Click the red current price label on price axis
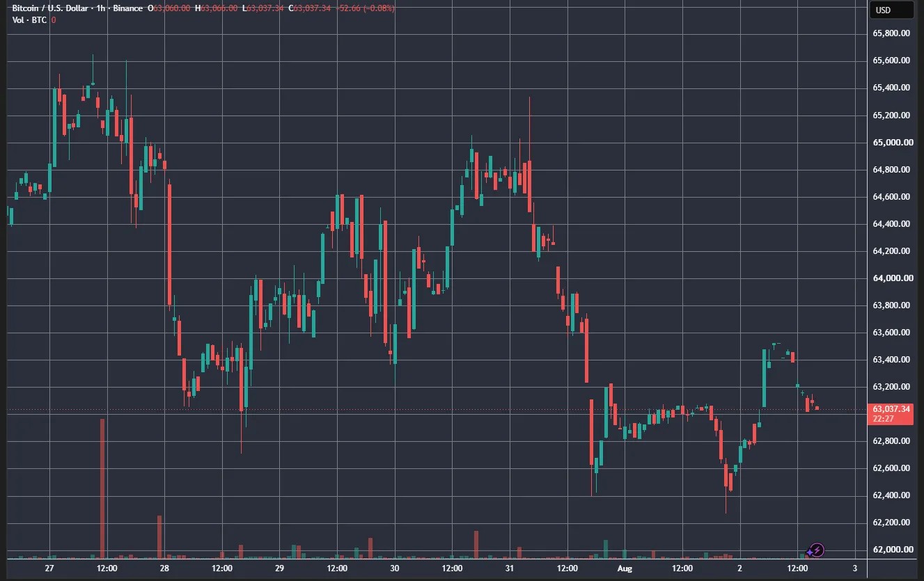924x581 pixels. [891, 413]
